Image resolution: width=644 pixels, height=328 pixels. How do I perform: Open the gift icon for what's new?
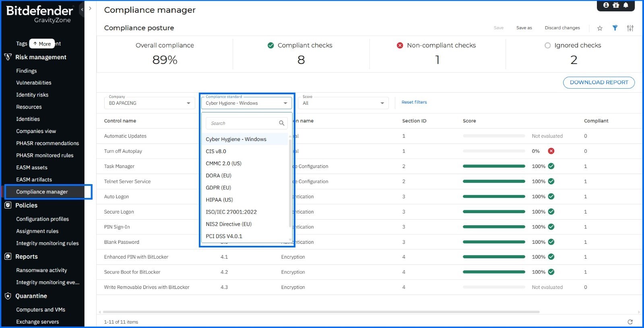[616, 5]
